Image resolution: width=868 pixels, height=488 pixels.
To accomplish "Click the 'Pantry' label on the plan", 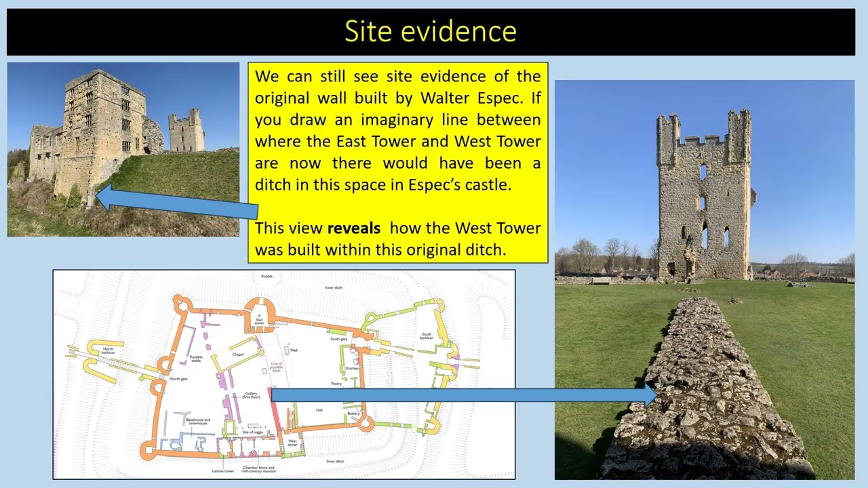I will 336,384.
